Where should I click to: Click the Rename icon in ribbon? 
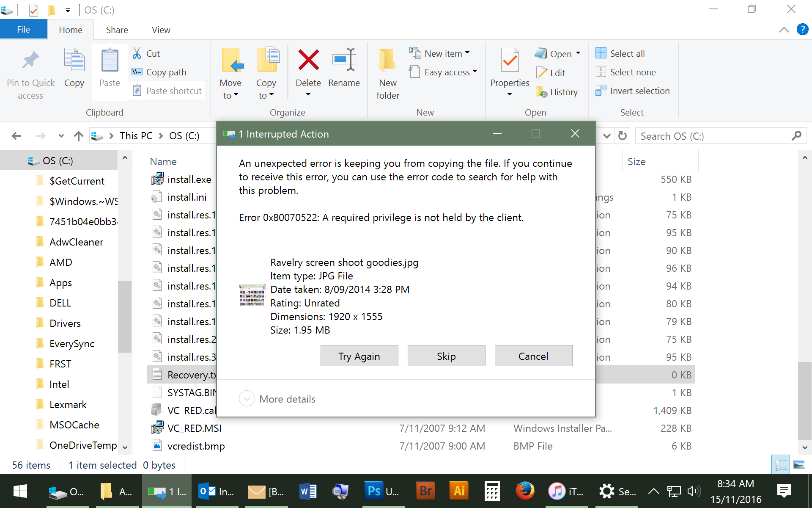(344, 60)
